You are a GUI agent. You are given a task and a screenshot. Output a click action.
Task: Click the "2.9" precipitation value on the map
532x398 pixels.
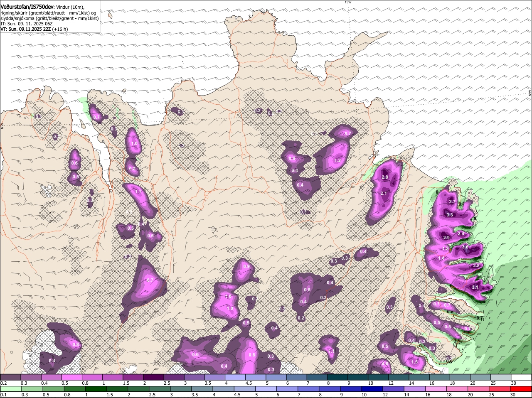click(446, 238)
